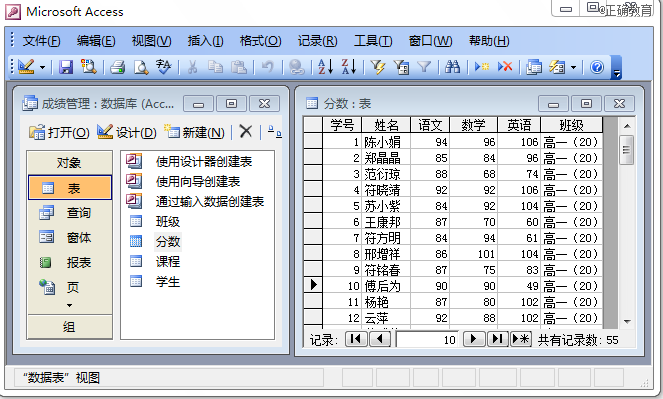This screenshot has width=663, height=399.
Task: Click the Save floppy disk icon
Action: click(66, 67)
